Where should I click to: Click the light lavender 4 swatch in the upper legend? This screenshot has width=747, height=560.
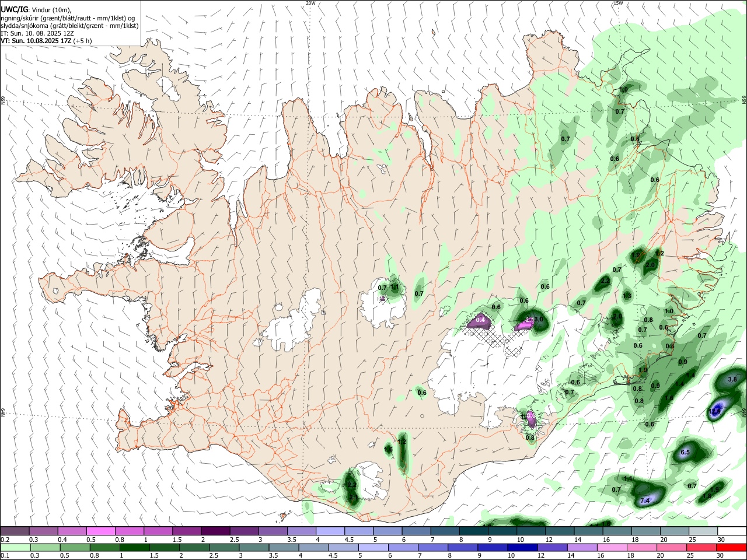point(330,531)
